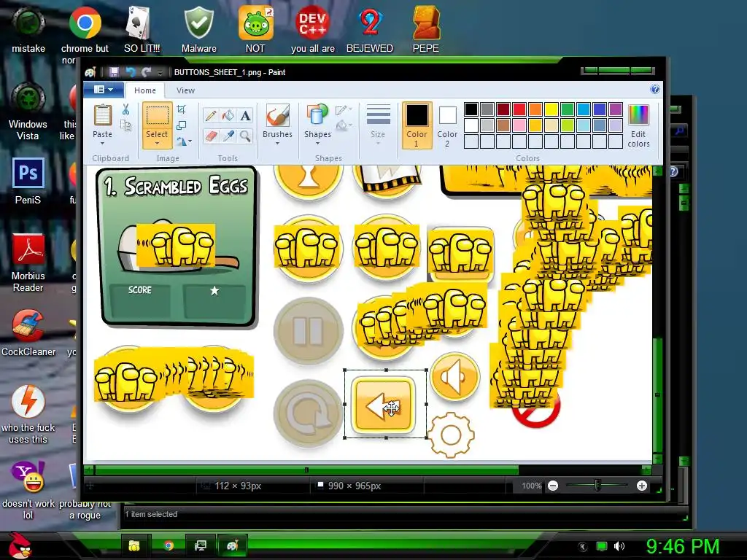Pick the purple color swatch

pos(616,109)
